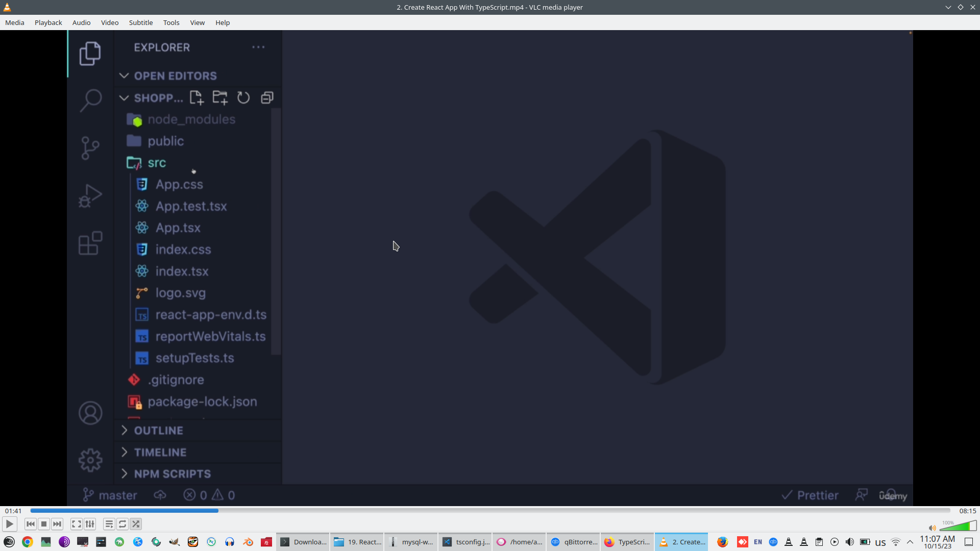This screenshot has height=551, width=980.
Task: Toggle loop repeat mode
Action: tap(122, 524)
